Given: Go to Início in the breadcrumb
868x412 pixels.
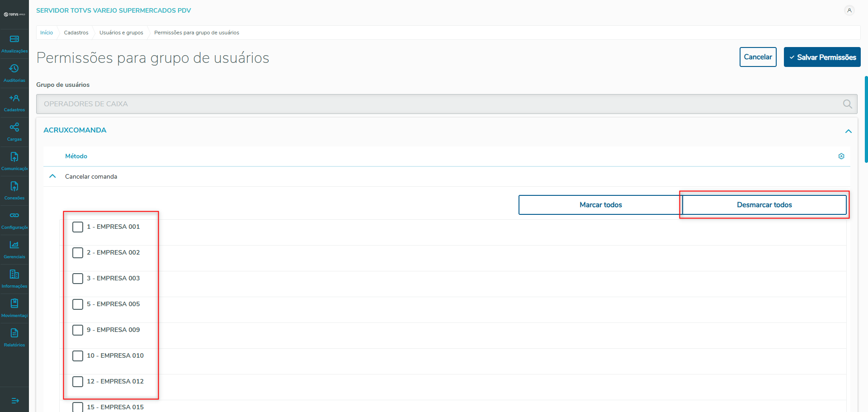Looking at the screenshot, I should tap(47, 33).
